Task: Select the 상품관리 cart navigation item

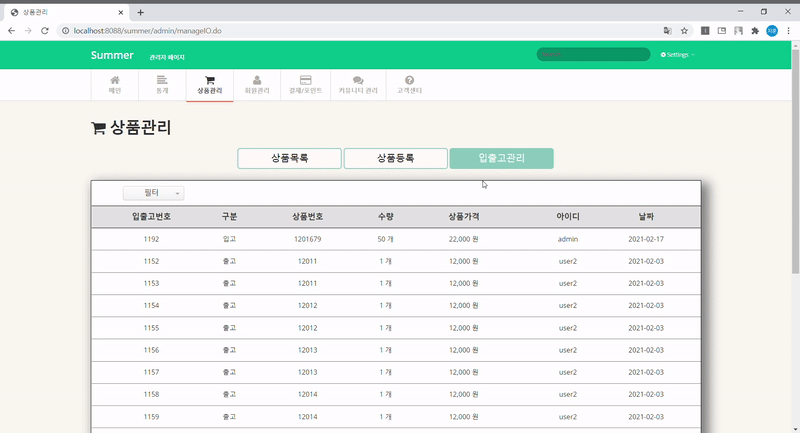Action: point(210,85)
